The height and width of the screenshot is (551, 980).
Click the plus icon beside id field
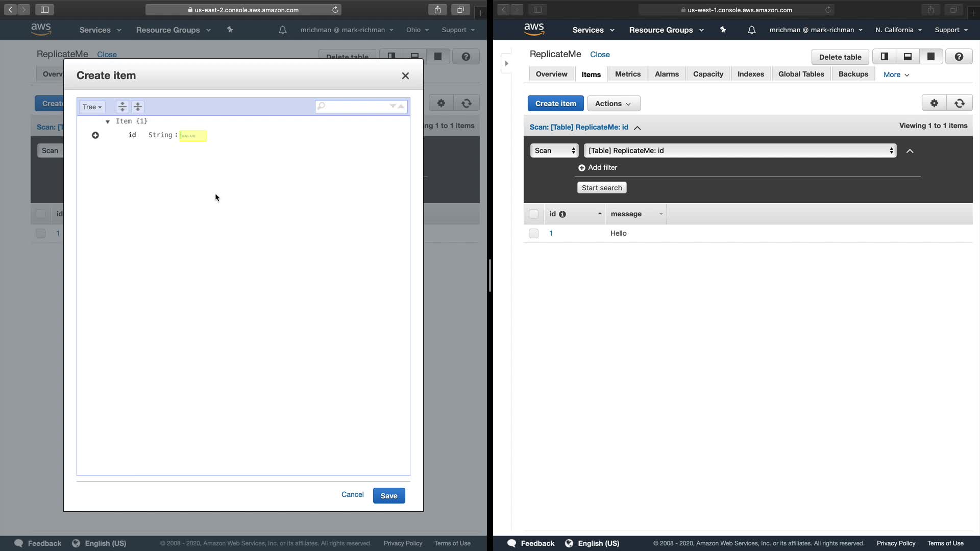(95, 135)
